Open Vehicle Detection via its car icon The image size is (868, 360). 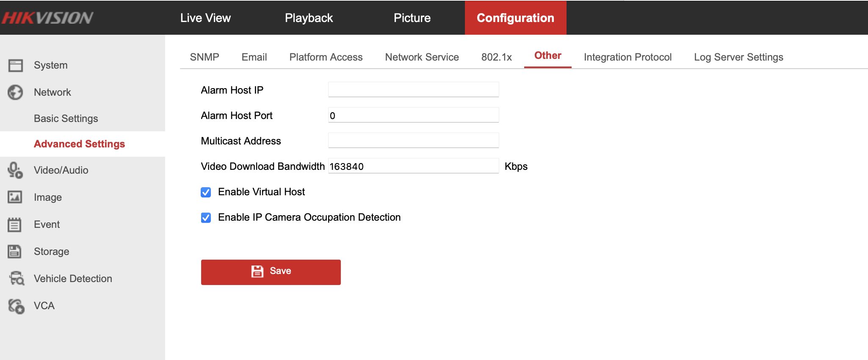tap(17, 279)
